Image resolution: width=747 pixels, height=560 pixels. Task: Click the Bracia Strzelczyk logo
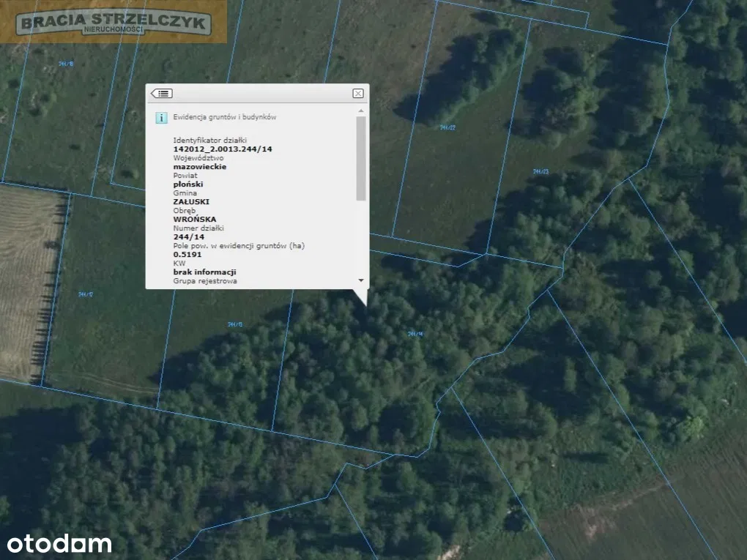(114, 23)
